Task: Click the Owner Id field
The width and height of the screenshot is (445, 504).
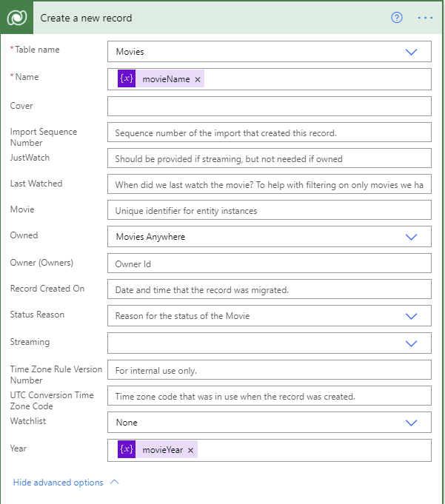Action: click(270, 263)
